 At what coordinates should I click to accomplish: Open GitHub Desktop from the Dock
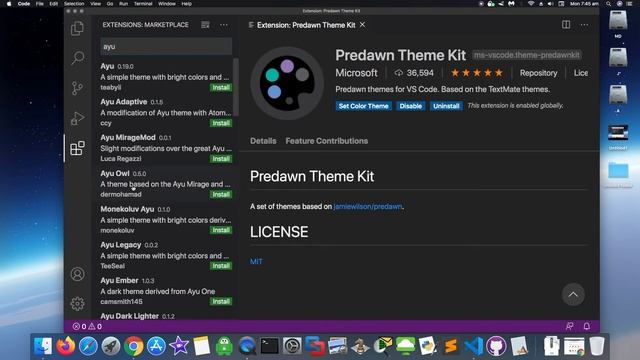click(496, 346)
